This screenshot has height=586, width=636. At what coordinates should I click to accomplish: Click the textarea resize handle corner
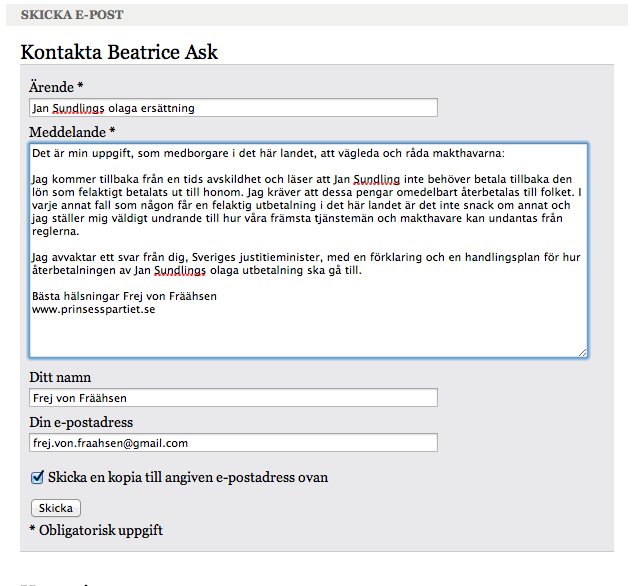(582, 352)
